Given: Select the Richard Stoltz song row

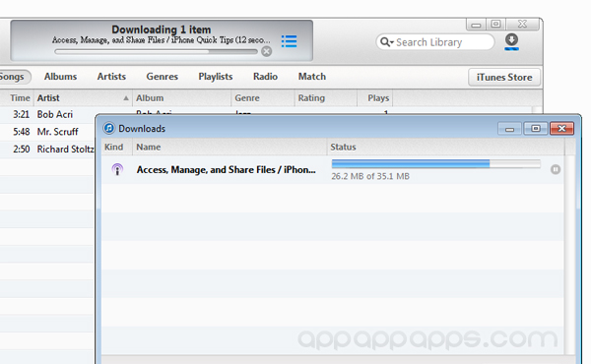Looking at the screenshot, I should 47,150.
